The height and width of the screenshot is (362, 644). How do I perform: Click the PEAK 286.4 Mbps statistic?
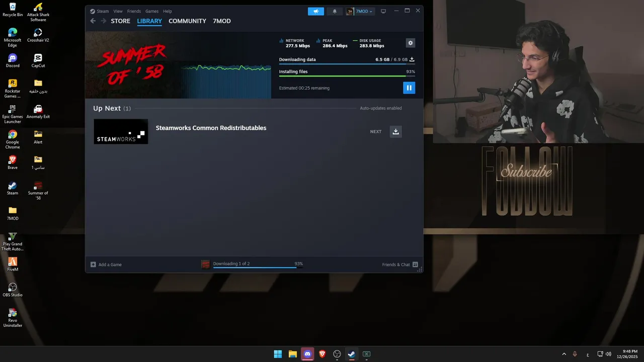(x=332, y=43)
